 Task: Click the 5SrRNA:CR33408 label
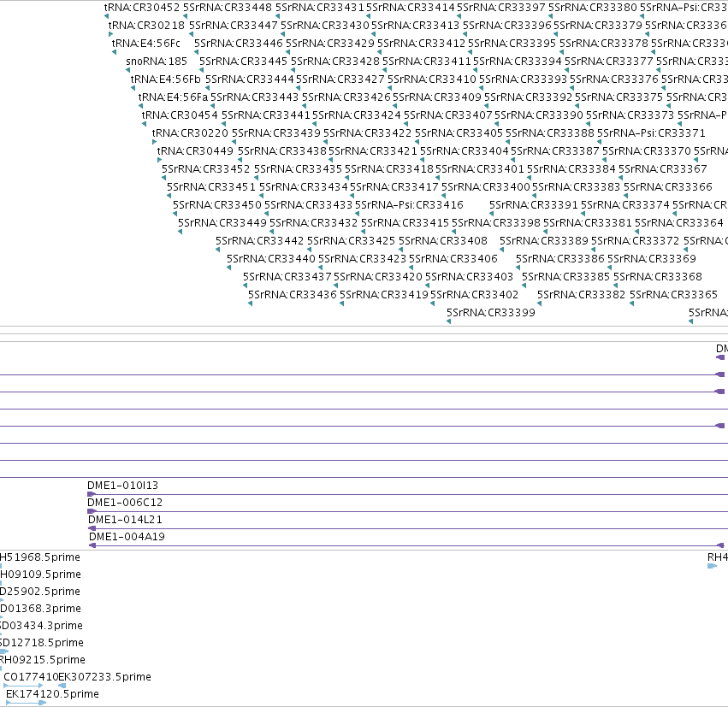tap(443, 241)
